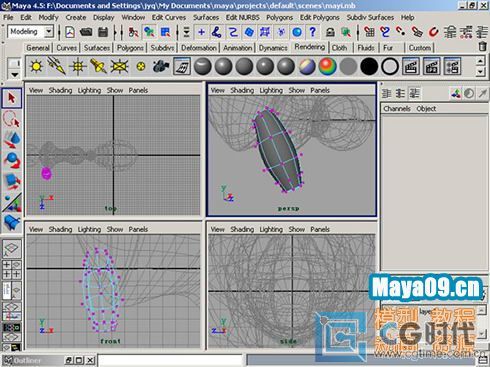
Task: Click the New Scene icon
Action: click(70, 32)
